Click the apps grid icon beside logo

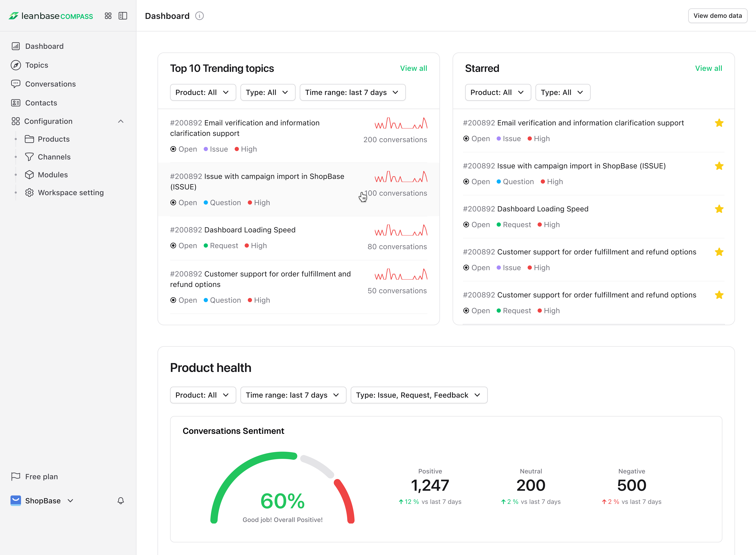pos(108,16)
